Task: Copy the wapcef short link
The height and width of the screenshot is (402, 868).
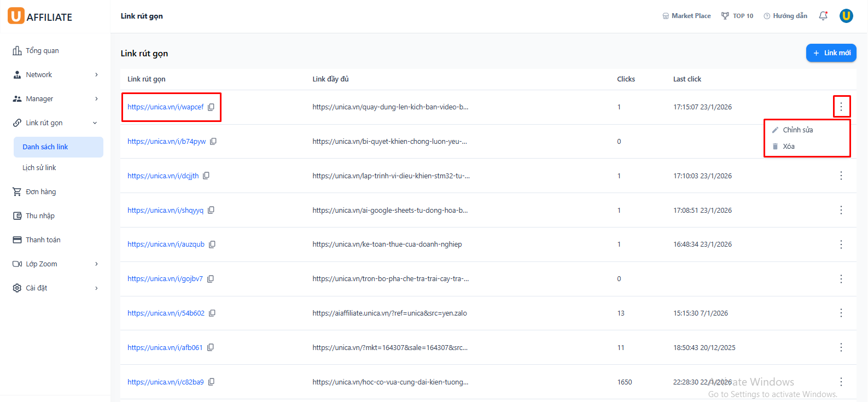Action: (x=211, y=107)
